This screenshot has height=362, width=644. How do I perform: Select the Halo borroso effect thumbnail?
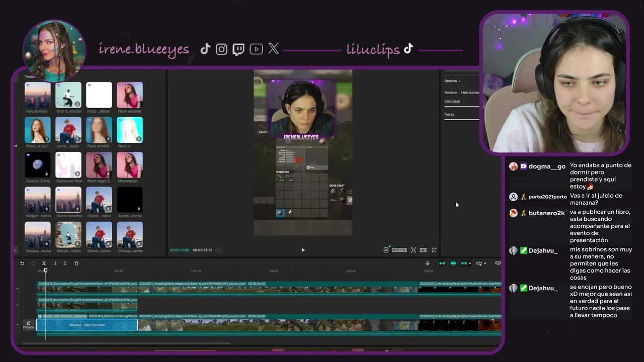pos(38,95)
